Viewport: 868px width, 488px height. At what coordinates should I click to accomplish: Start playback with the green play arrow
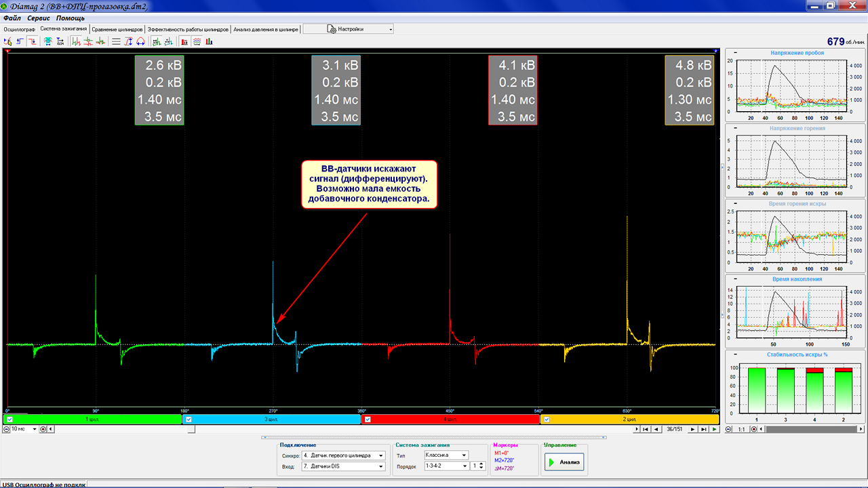click(x=715, y=429)
